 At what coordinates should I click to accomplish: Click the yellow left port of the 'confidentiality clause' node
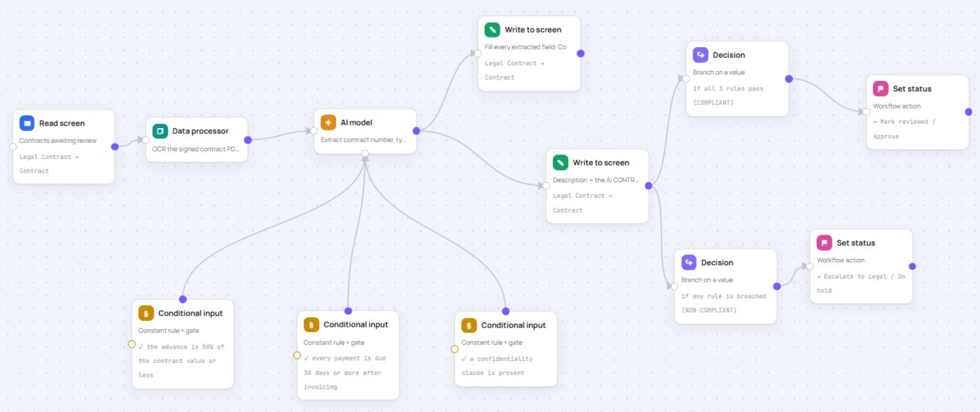click(x=455, y=349)
